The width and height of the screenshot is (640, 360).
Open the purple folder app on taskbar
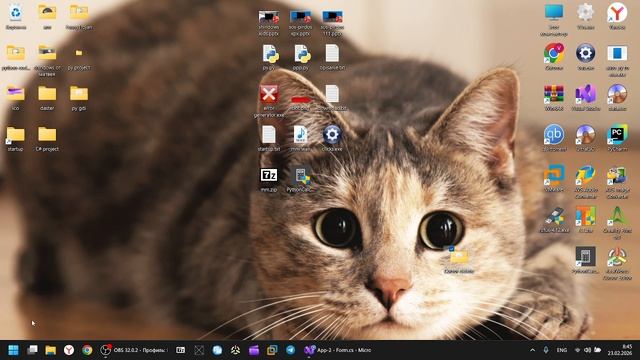(254, 350)
